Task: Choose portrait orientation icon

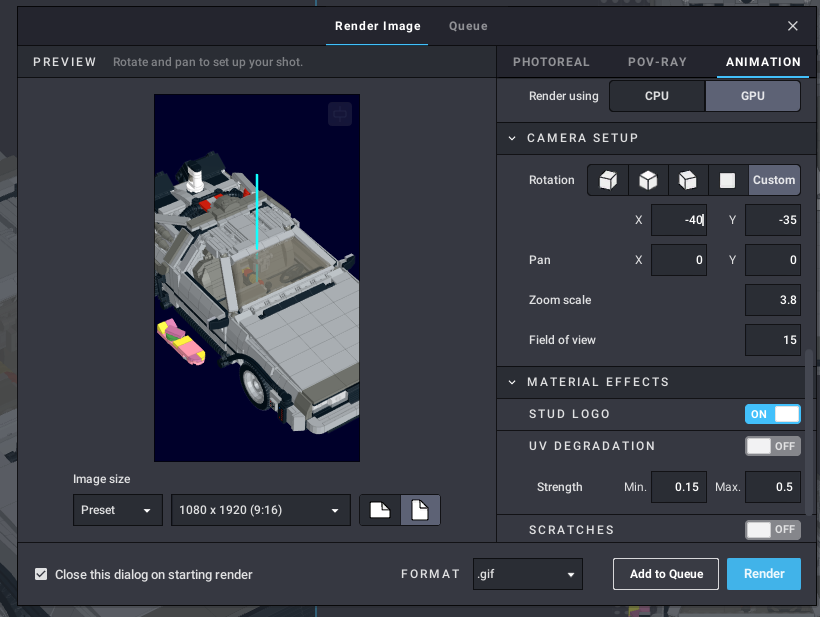Action: [x=420, y=510]
